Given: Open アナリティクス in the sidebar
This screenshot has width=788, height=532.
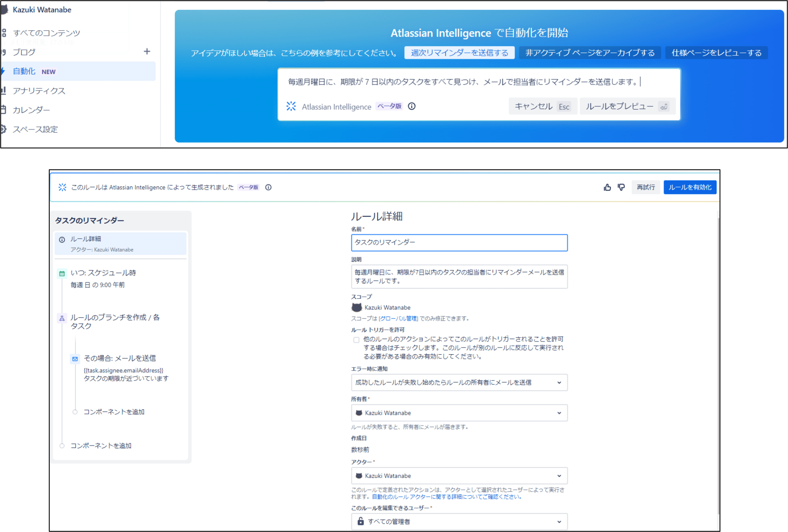Looking at the screenshot, I should click(x=39, y=91).
